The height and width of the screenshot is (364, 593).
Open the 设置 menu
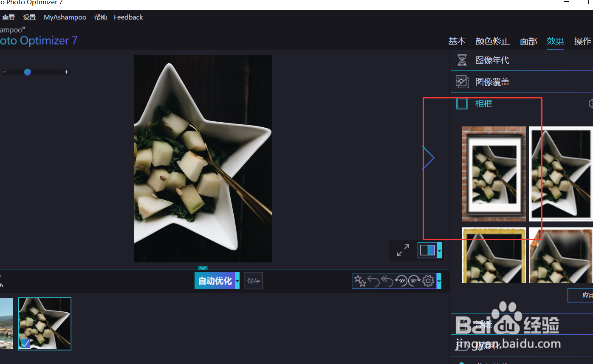[29, 17]
